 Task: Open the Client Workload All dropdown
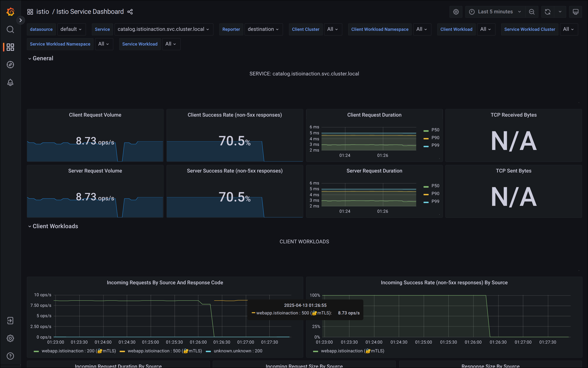pos(486,29)
